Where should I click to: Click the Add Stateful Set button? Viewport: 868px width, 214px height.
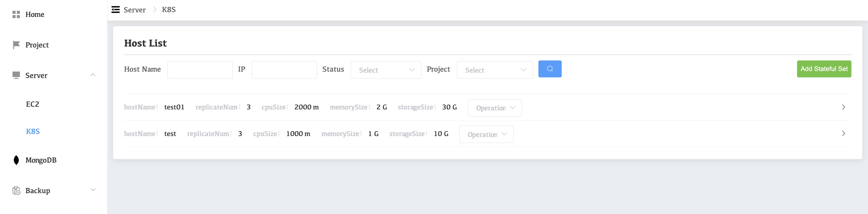coord(824,69)
